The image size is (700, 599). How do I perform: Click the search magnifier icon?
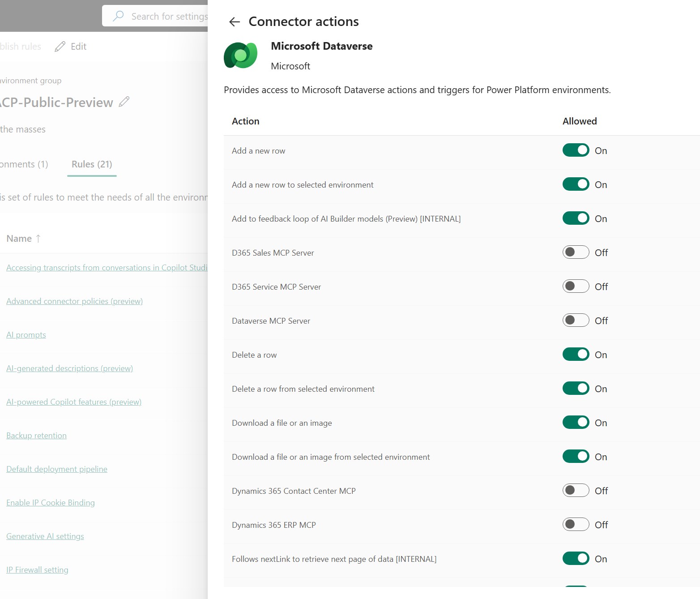pyautogui.click(x=118, y=16)
